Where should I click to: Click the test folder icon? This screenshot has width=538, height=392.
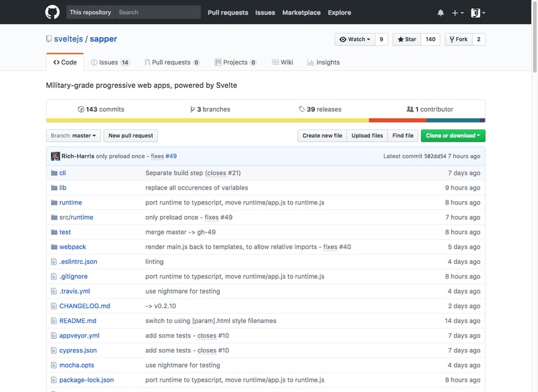pyautogui.click(x=54, y=232)
